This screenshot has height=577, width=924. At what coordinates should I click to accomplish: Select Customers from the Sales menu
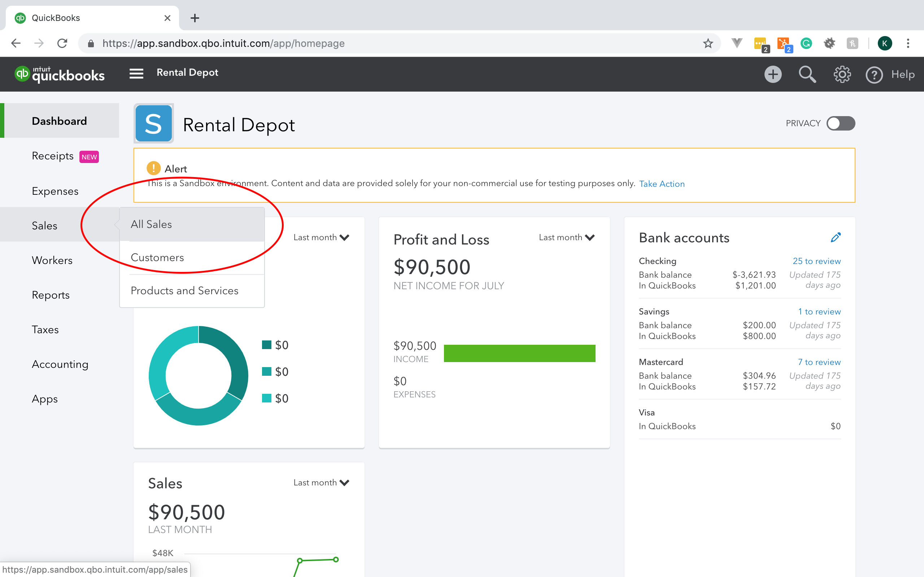click(x=157, y=257)
